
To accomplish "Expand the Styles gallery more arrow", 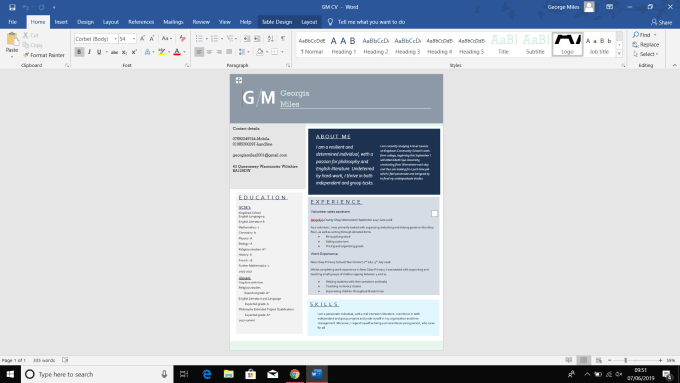I will [619, 54].
